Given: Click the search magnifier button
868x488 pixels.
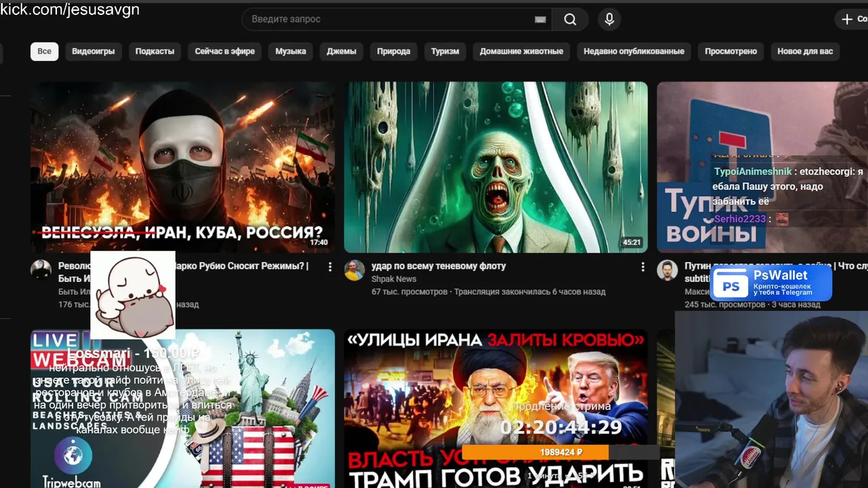Looking at the screenshot, I should tap(570, 20).
